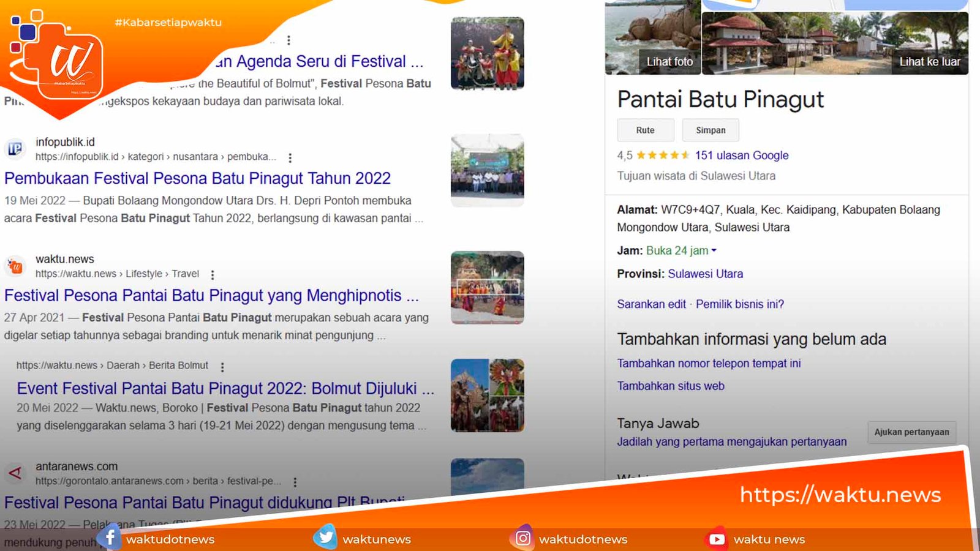Open the antaranews.com site favicon
This screenshot has height=551, width=980.
coord(15,473)
